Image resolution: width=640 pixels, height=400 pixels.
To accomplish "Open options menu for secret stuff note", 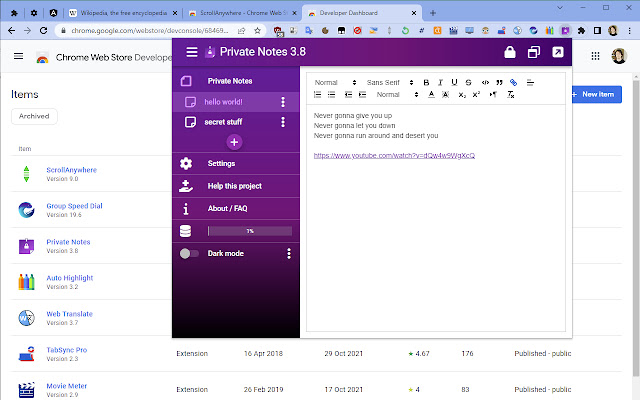I will 283,122.
